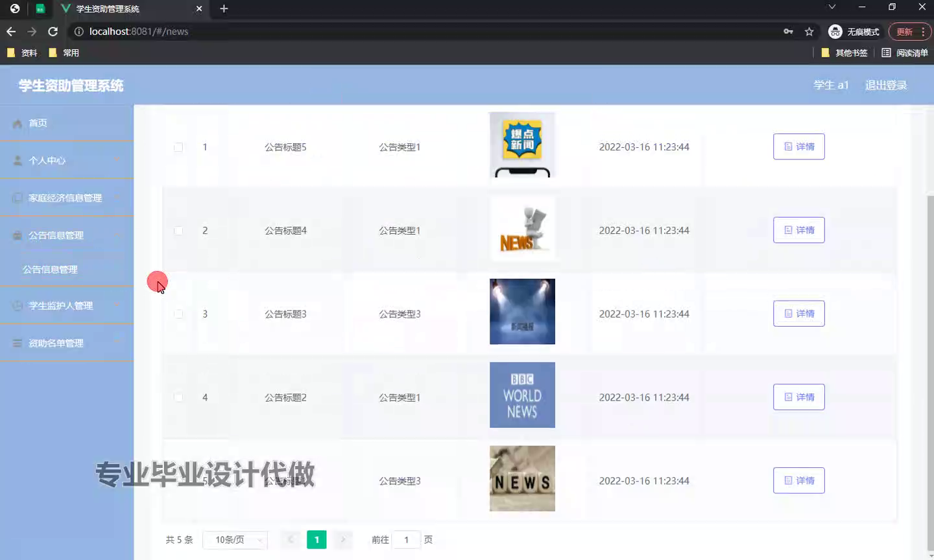Screen dimensions: 934x560
Task: Open saved passwords key icon
Action: click(788, 31)
